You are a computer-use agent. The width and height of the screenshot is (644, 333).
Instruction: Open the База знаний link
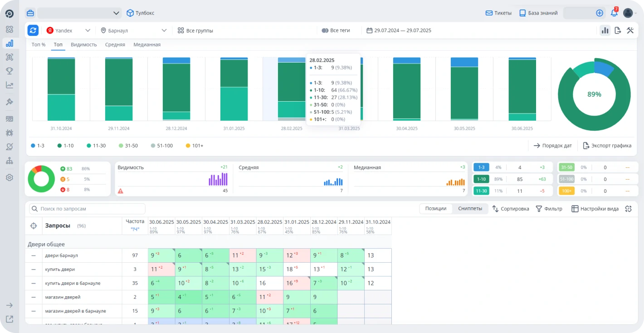pos(538,13)
